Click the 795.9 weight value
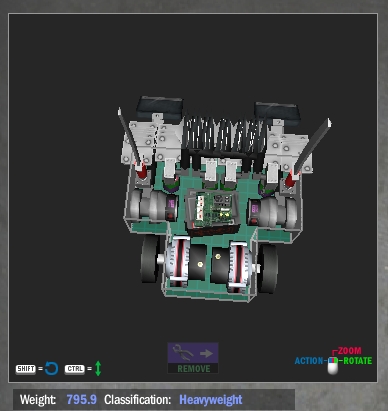 pos(82,399)
